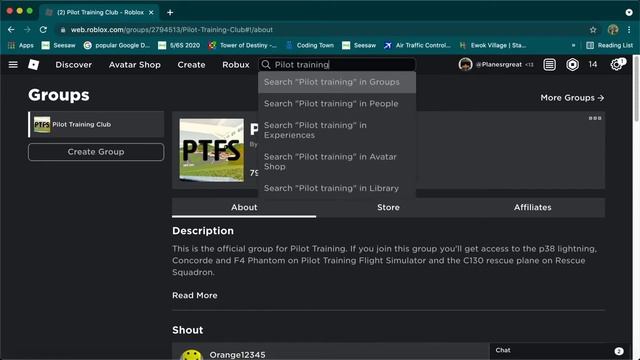640x360 pixels.
Task: Go back with browser back arrow
Action: 11,30
